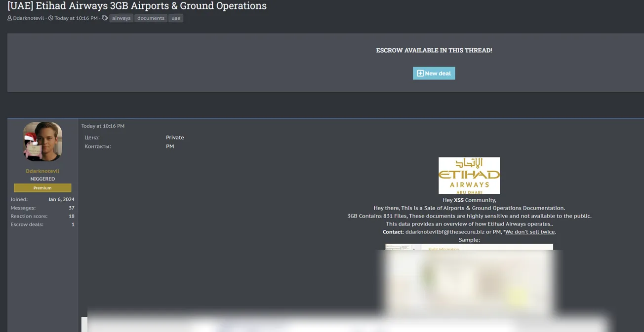Screen dimensions: 644x332
Task: Click the post timestamp above the price field
Action: pyautogui.click(x=103, y=126)
